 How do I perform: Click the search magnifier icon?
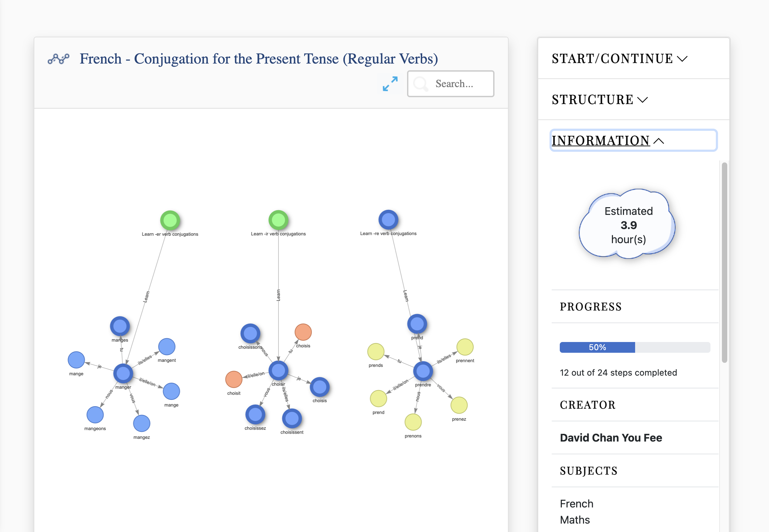(x=421, y=83)
